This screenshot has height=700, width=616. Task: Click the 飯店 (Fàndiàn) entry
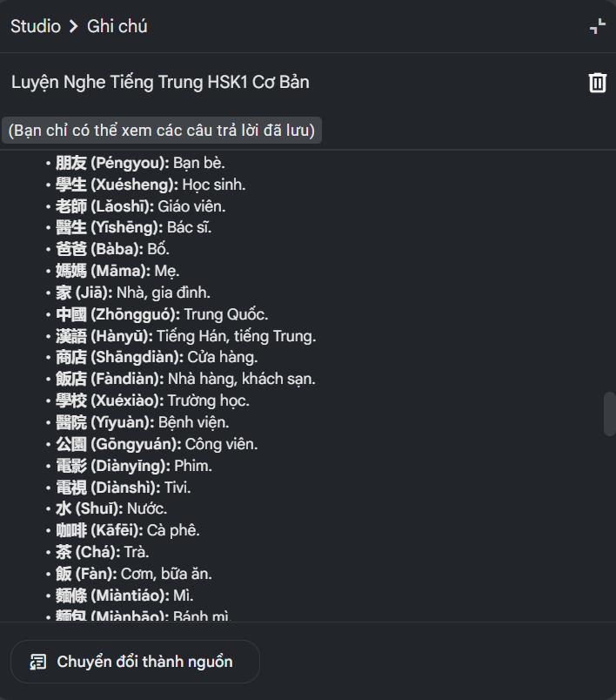tap(185, 379)
